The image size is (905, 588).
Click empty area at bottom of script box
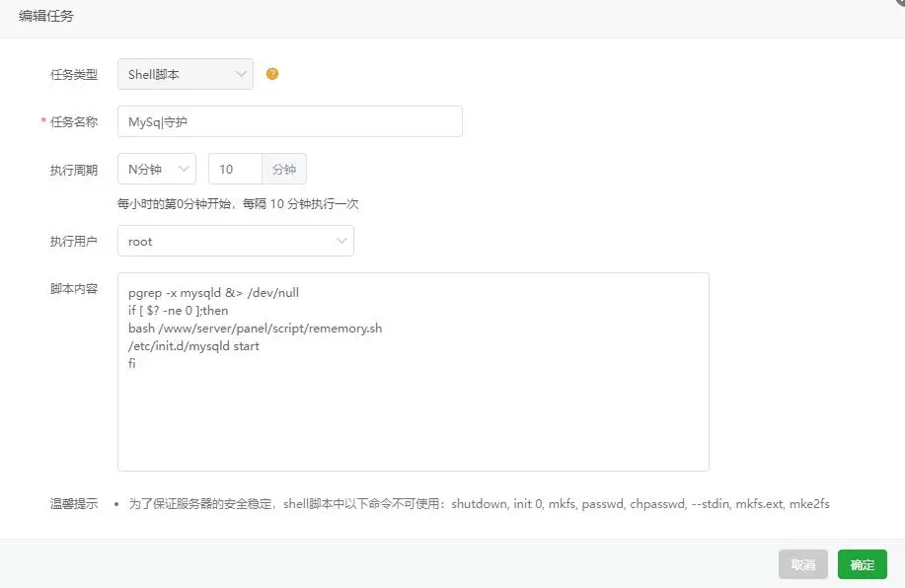pos(413,434)
